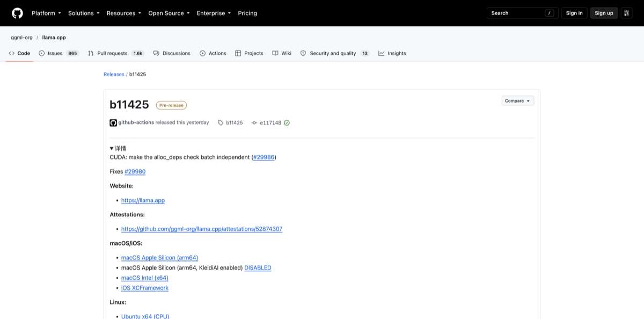Click the tag icon next to b11425

tap(221, 122)
